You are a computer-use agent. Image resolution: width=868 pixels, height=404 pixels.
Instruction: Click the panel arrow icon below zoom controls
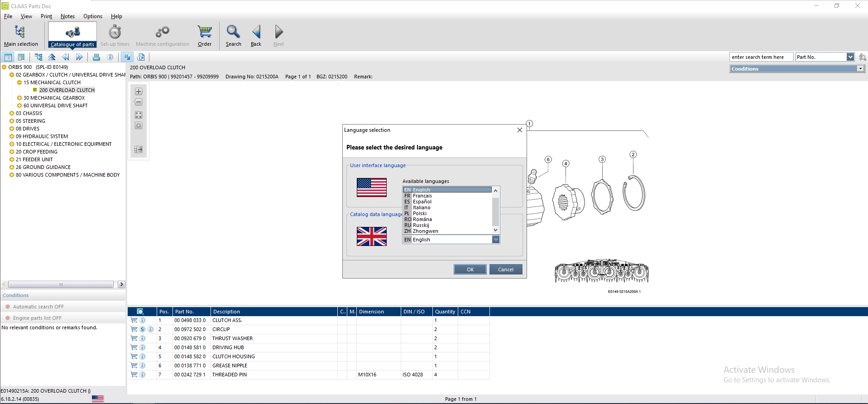[x=139, y=149]
